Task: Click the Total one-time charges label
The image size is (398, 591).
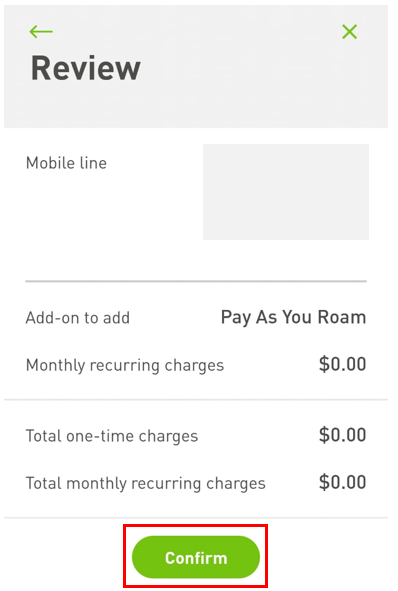Action: point(112,436)
